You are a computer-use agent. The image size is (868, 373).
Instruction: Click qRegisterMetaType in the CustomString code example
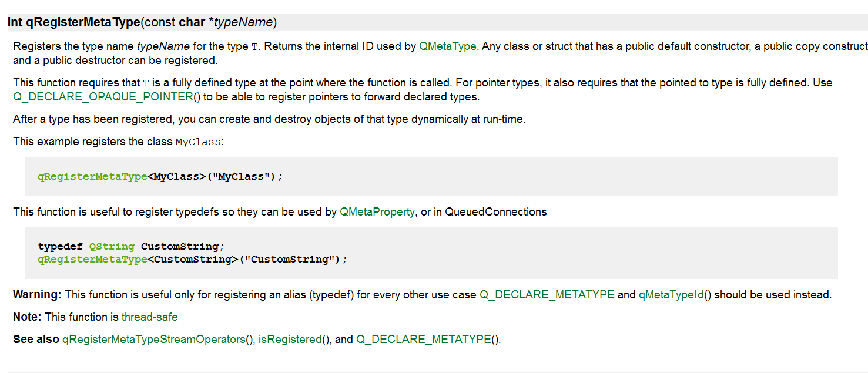[x=93, y=259]
